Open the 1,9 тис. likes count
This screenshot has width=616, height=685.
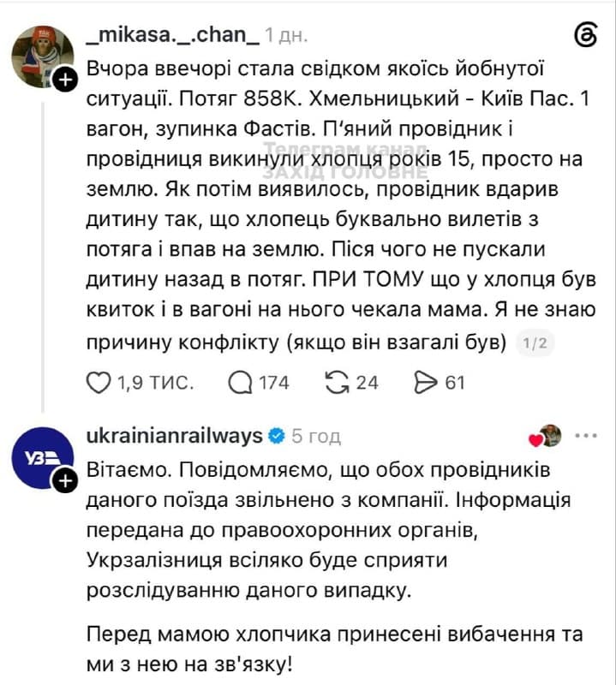pos(156,383)
